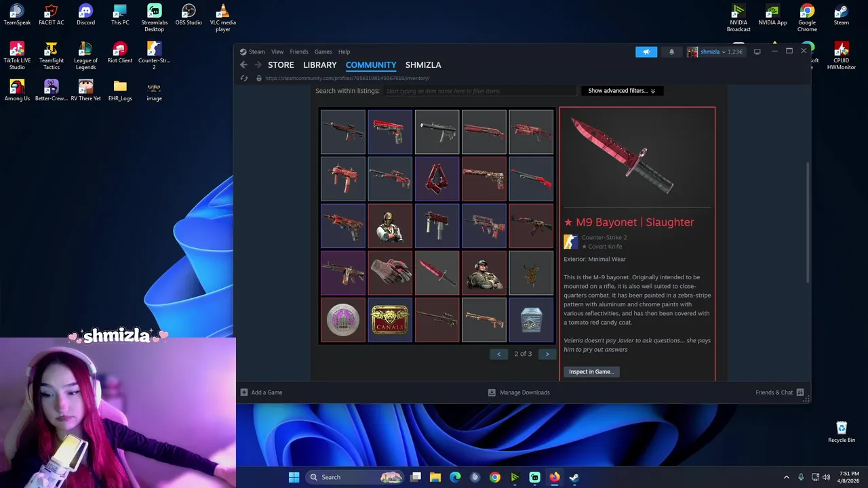Open Firefox from the taskbar
This screenshot has height=488, width=868.
click(555, 477)
